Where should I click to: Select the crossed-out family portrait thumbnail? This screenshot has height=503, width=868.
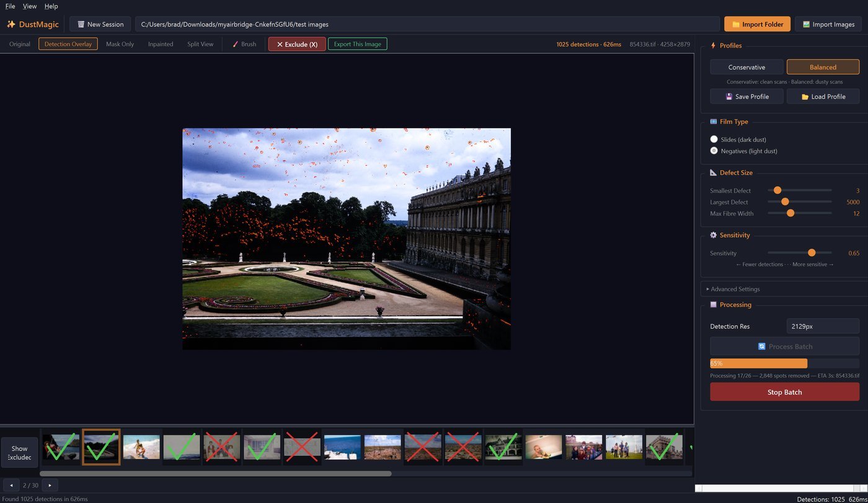222,447
